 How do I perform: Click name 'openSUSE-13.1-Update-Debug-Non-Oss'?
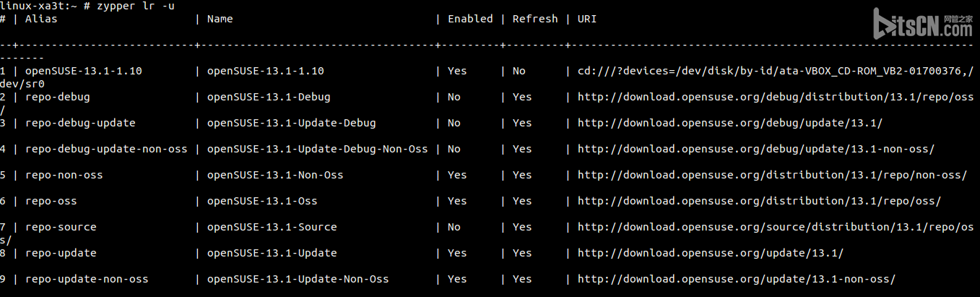(x=317, y=149)
